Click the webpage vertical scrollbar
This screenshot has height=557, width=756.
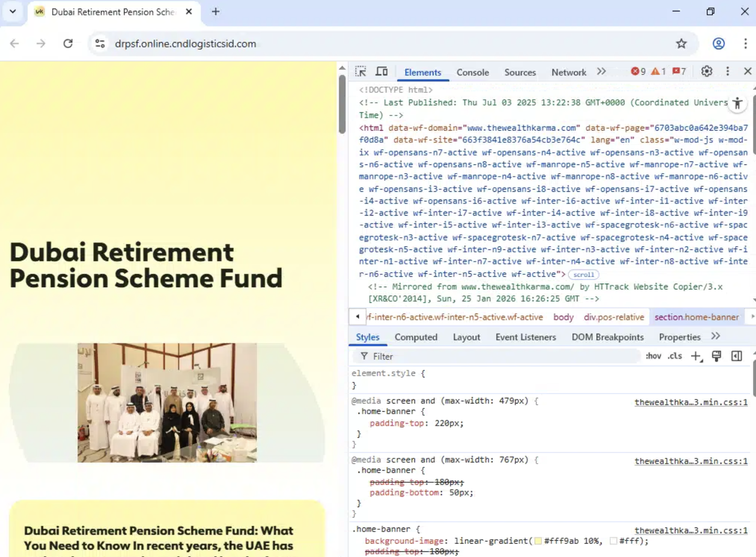pos(342,105)
